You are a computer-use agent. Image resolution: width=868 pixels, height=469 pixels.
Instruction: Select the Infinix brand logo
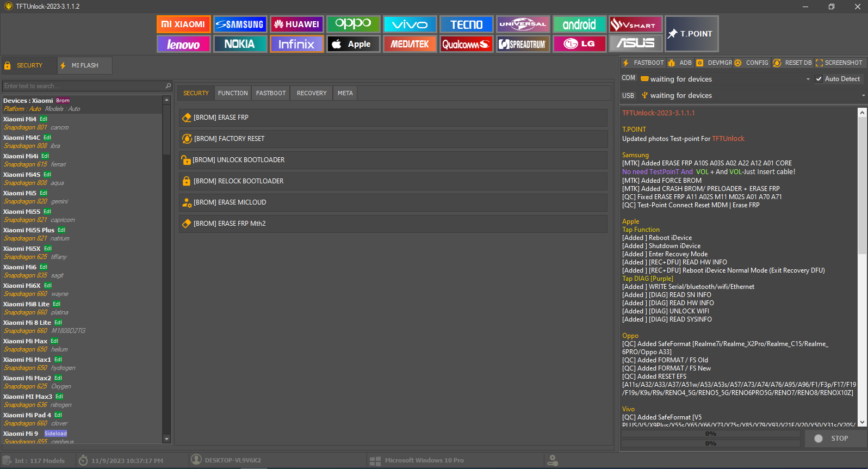point(296,44)
